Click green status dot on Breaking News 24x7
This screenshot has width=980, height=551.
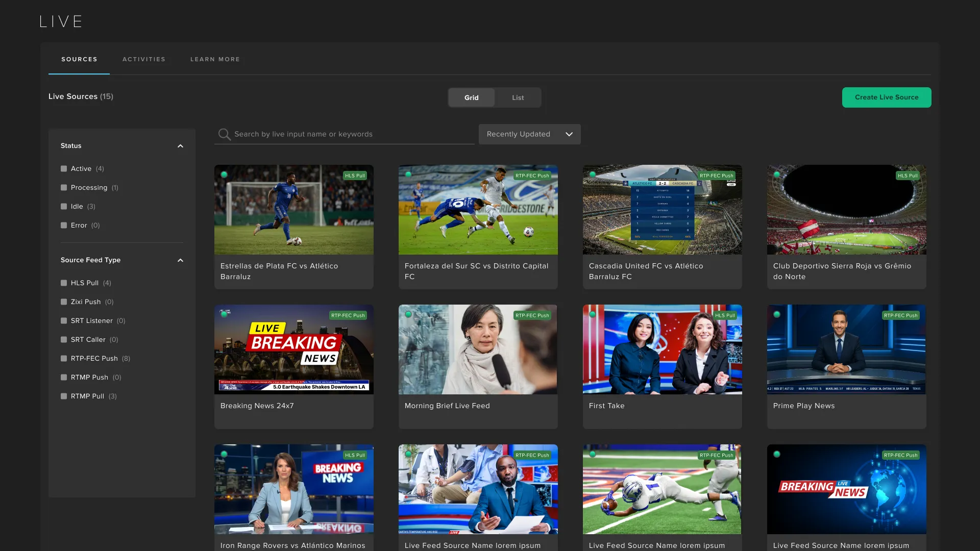click(x=224, y=314)
